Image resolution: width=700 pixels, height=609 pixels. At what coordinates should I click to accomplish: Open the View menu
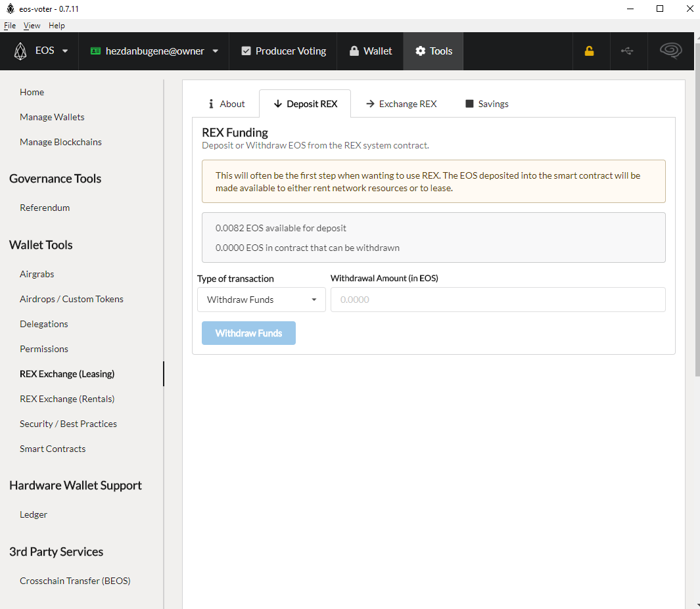tap(32, 26)
